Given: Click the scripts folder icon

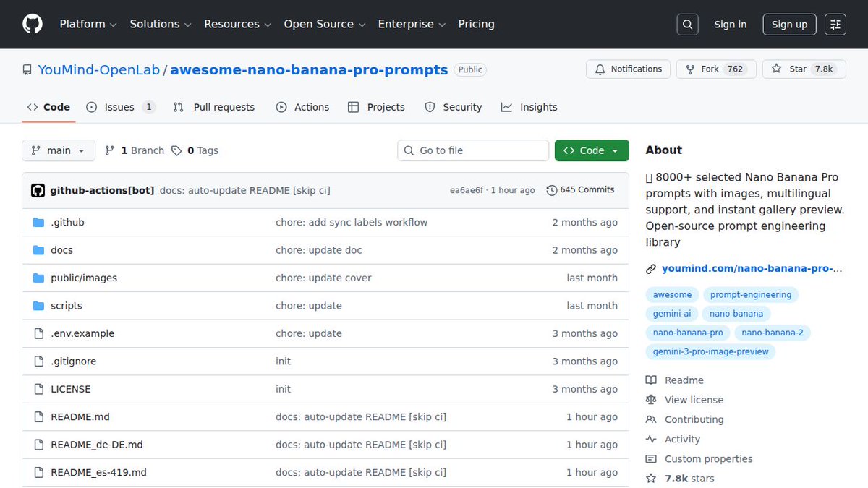Looking at the screenshot, I should click(39, 306).
